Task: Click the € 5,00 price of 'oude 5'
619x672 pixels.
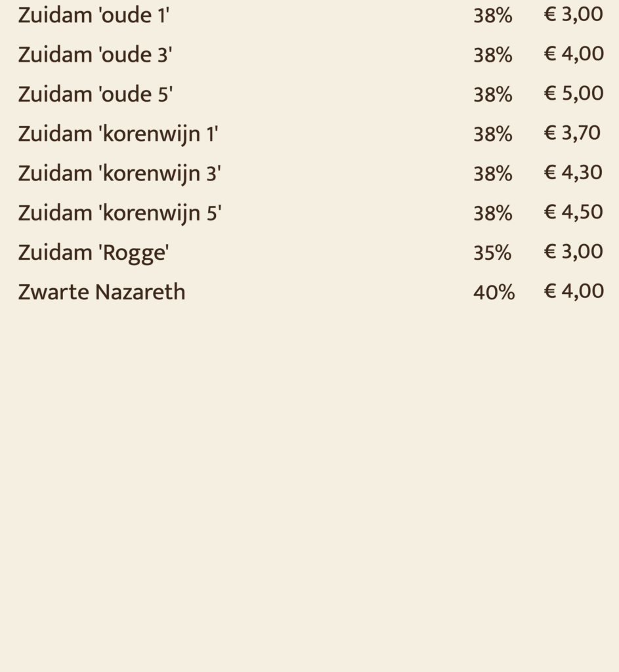Action: point(574,93)
